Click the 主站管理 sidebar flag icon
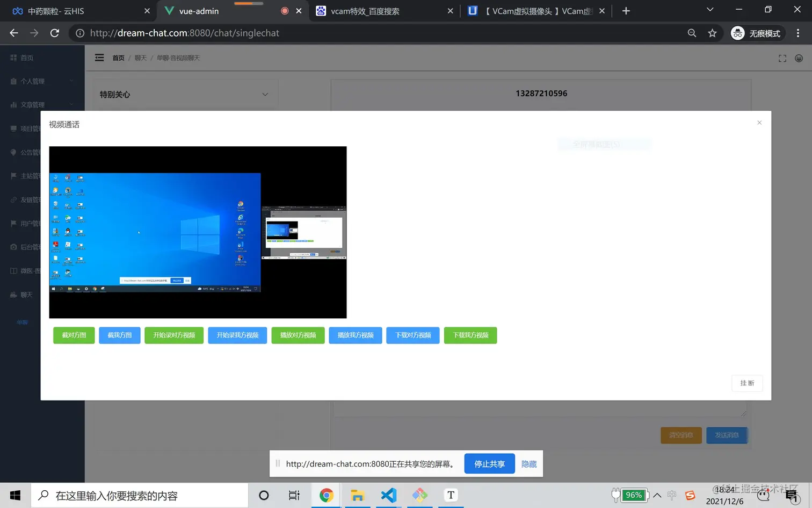 (13, 176)
